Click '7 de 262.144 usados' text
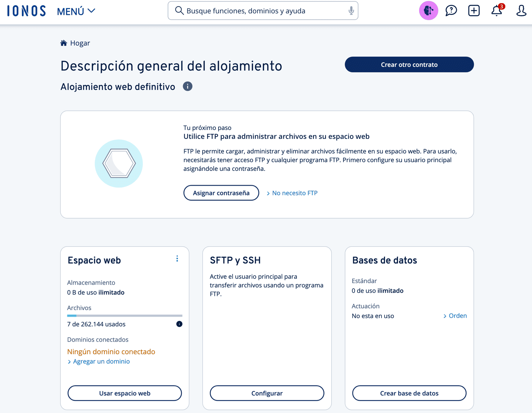Image resolution: width=532 pixels, height=413 pixels. click(x=96, y=324)
